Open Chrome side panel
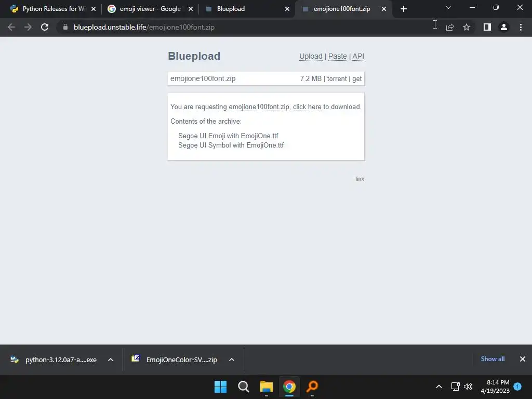The image size is (532, 399). (x=487, y=27)
